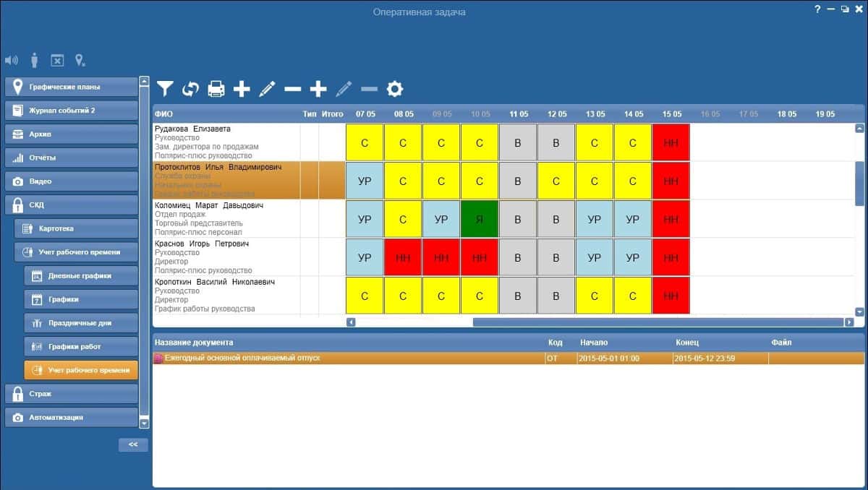Open Картотека in the sidebar
The height and width of the screenshot is (490, 868).
(76, 228)
